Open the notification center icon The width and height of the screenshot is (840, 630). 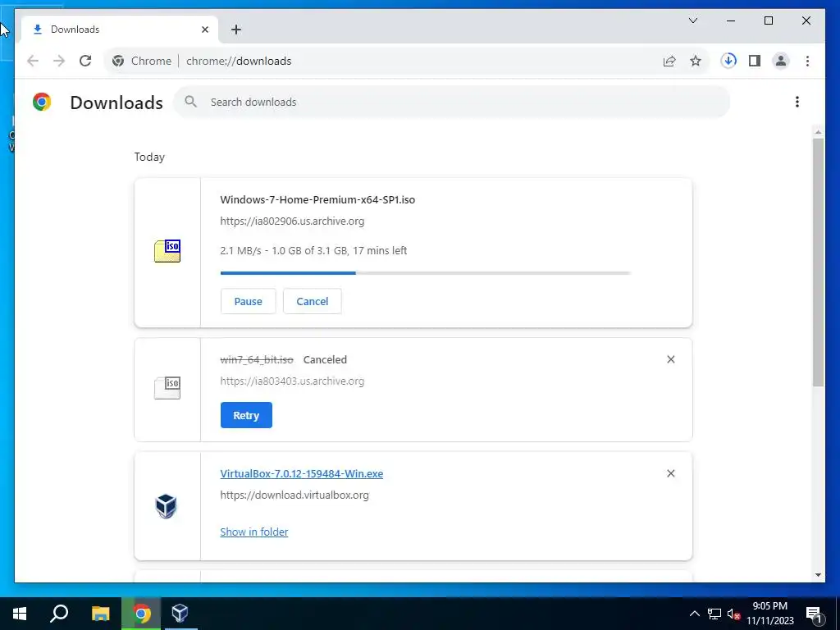(x=815, y=614)
